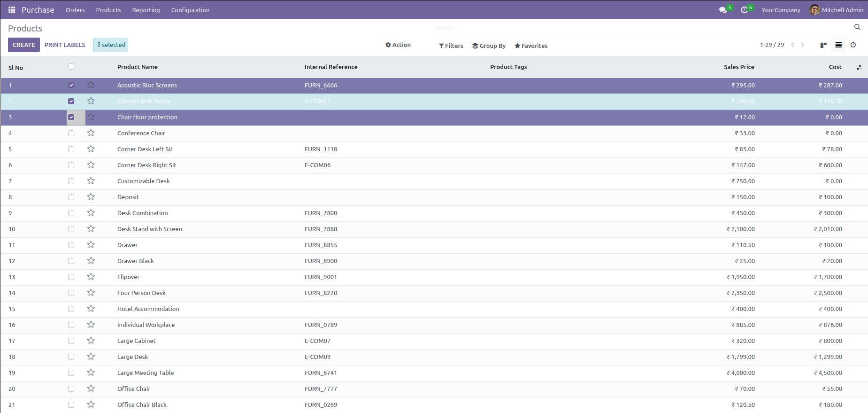Tick the Customizable Desk checkbox

(71, 181)
